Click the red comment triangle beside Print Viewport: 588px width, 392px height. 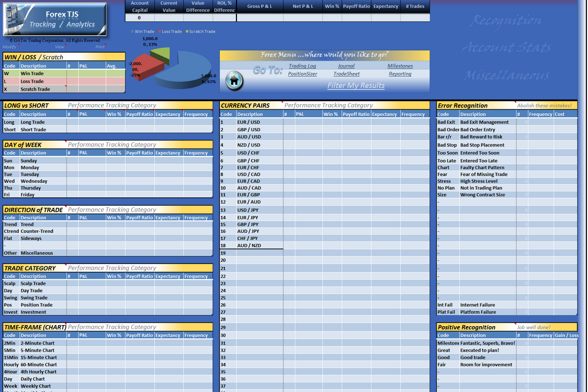coord(104,45)
